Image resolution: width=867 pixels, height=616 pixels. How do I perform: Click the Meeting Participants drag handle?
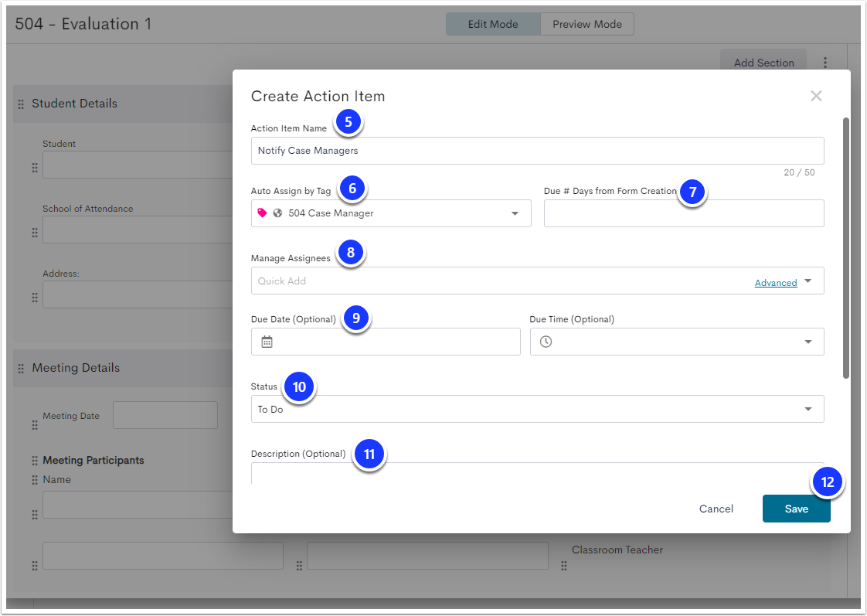tap(35, 461)
